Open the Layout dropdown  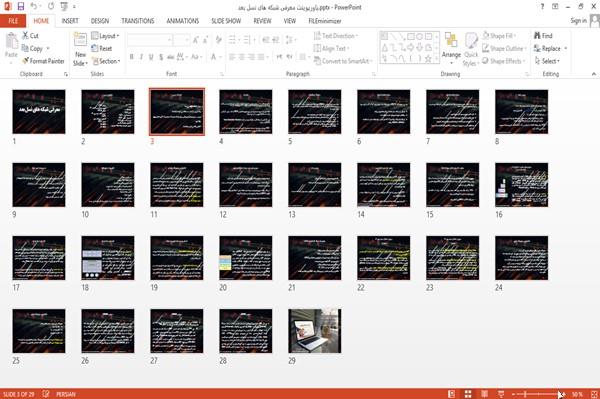click(x=105, y=36)
